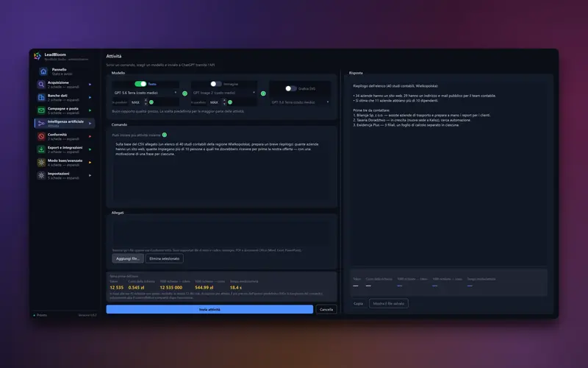
Task: Open the GPT-5.6 Terra text model dropdown
Action: tap(146, 93)
